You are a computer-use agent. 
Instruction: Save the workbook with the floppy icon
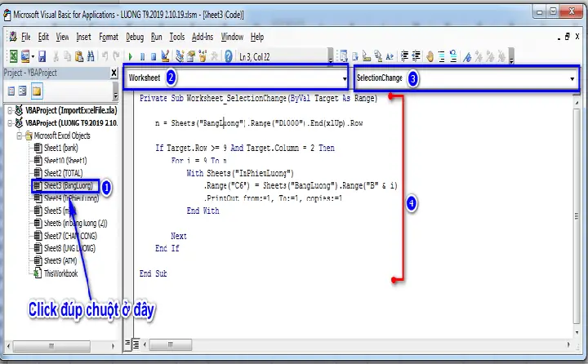[x=42, y=56]
